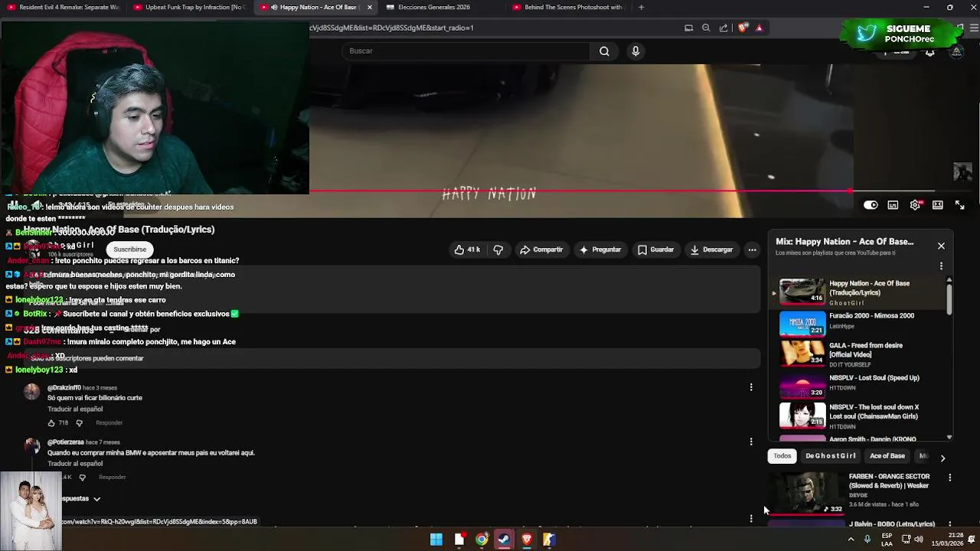Translate @Potierzeraa comment to Spanish
This screenshot has height=551, width=980.
click(x=75, y=464)
